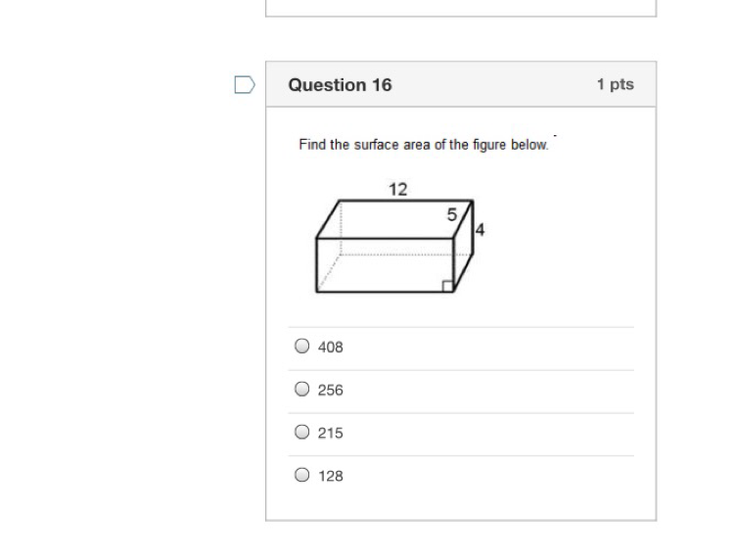Click the front face of the prism figure

(384, 264)
